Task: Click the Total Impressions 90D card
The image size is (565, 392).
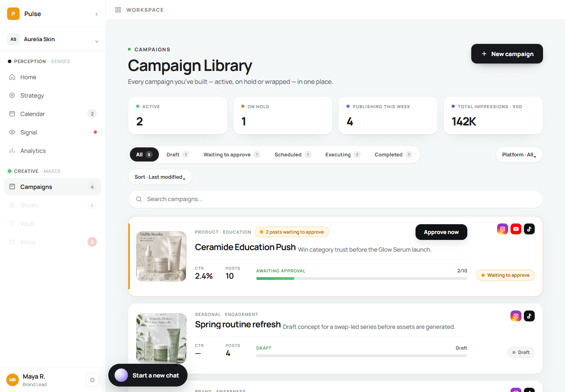Action: click(x=493, y=115)
